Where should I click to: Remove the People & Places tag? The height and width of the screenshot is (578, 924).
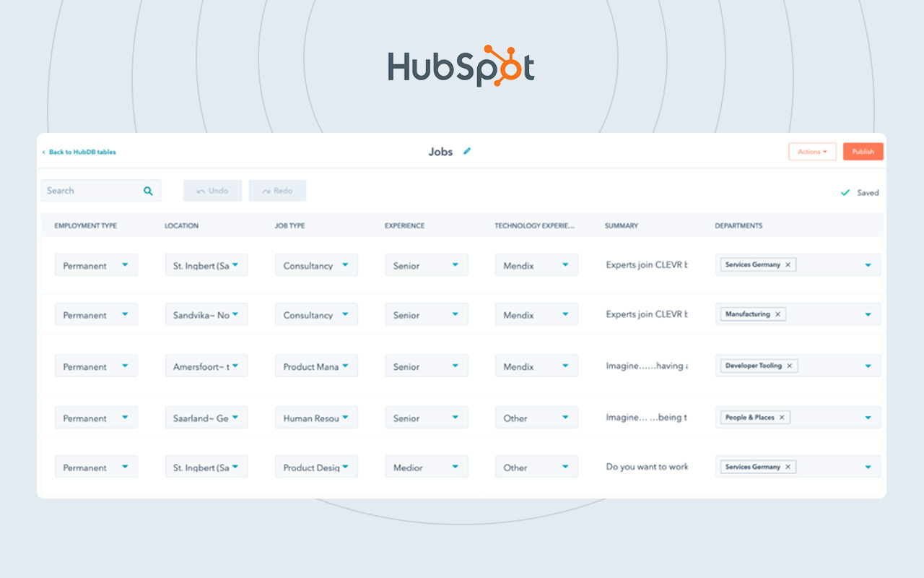[782, 418]
